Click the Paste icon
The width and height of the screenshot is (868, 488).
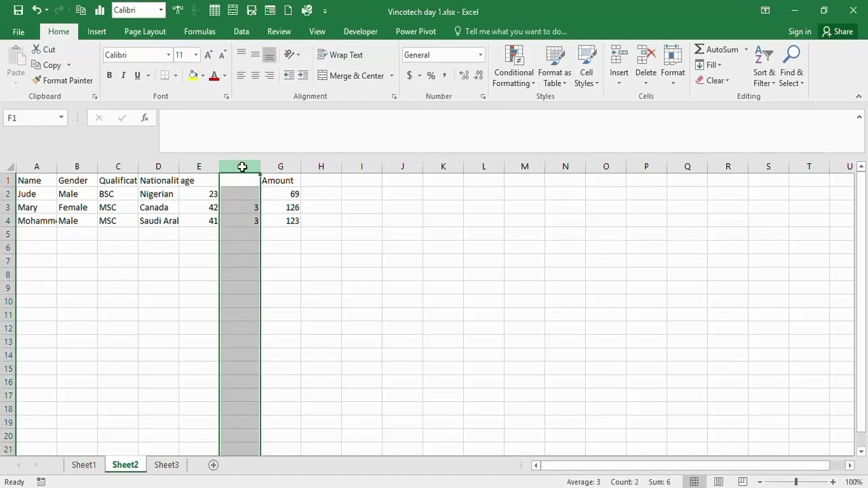click(x=16, y=57)
